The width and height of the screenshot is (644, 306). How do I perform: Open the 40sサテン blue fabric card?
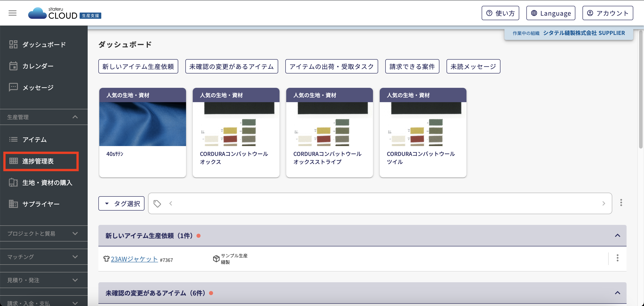coord(142,133)
